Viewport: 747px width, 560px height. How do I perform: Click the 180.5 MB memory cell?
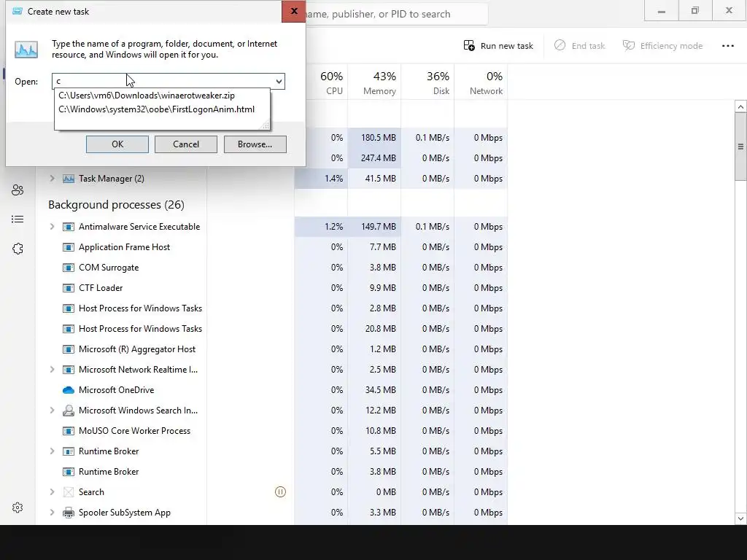coord(374,138)
